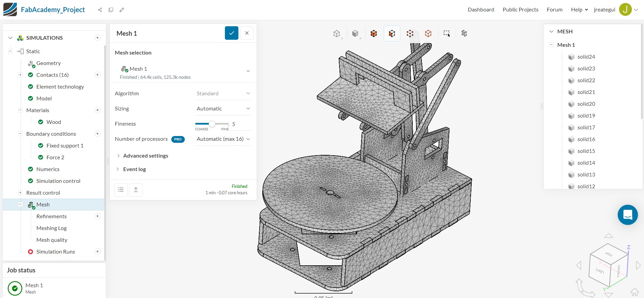Select solid24 in the mesh list
The height and width of the screenshot is (298, 644).
[x=586, y=57]
